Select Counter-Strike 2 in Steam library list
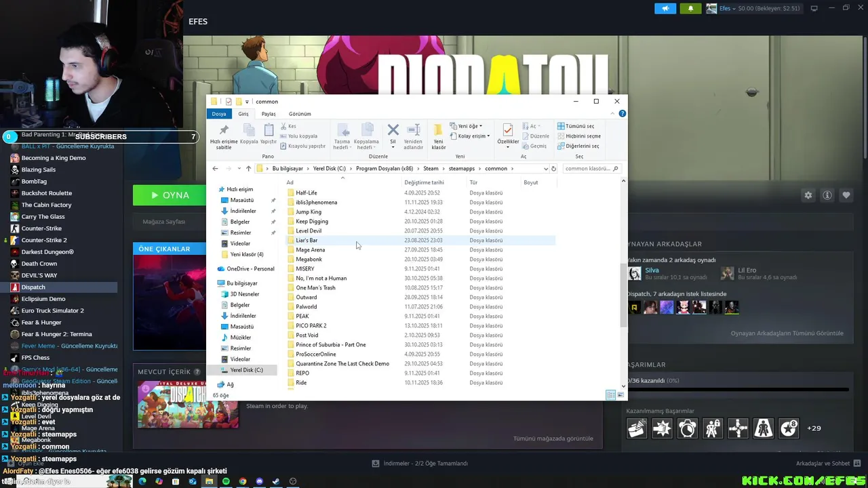868x488 pixels. [x=44, y=240]
